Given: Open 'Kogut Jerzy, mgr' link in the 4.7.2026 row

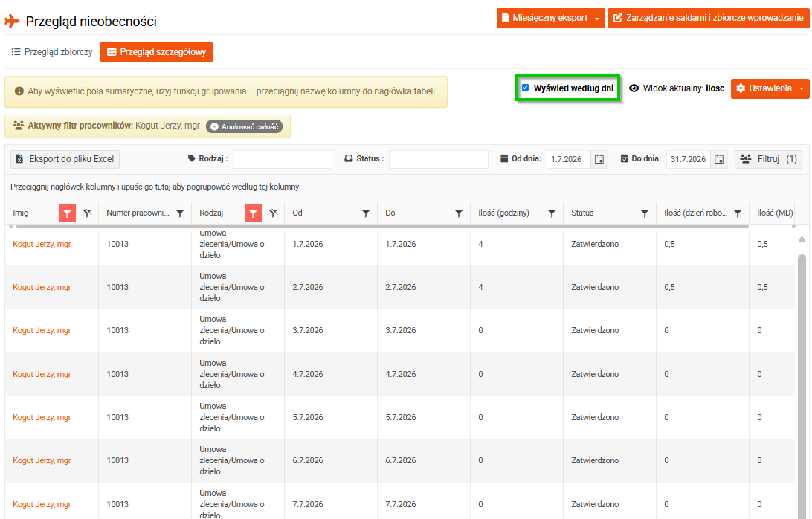Looking at the screenshot, I should pyautogui.click(x=42, y=374).
